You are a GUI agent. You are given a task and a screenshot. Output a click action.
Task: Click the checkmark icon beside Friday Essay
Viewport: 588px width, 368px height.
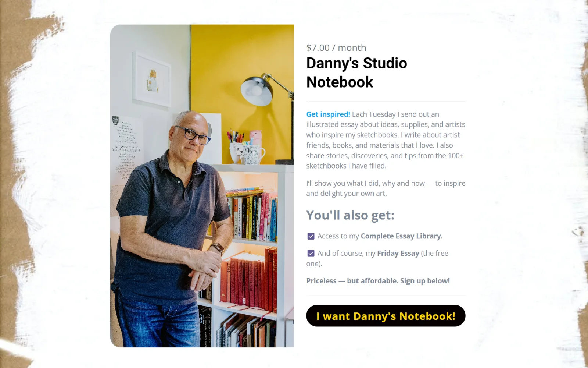pos(311,253)
